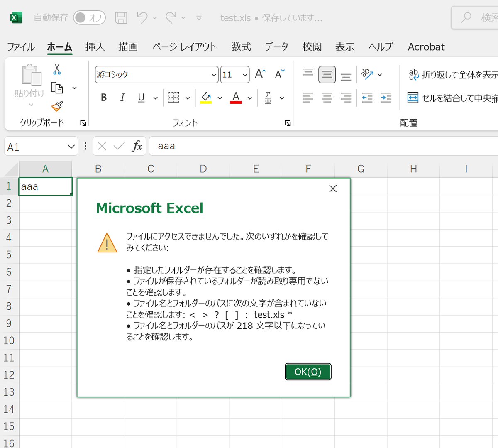Image resolution: width=498 pixels, height=448 pixels.
Task: Toggle Wrap Text (折り返して全体を表示)
Action: tap(453, 75)
